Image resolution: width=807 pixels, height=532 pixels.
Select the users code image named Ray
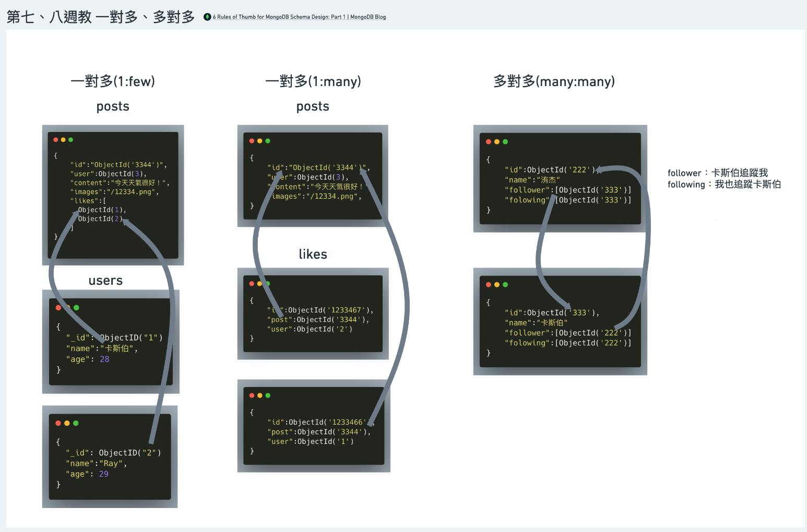click(110, 456)
